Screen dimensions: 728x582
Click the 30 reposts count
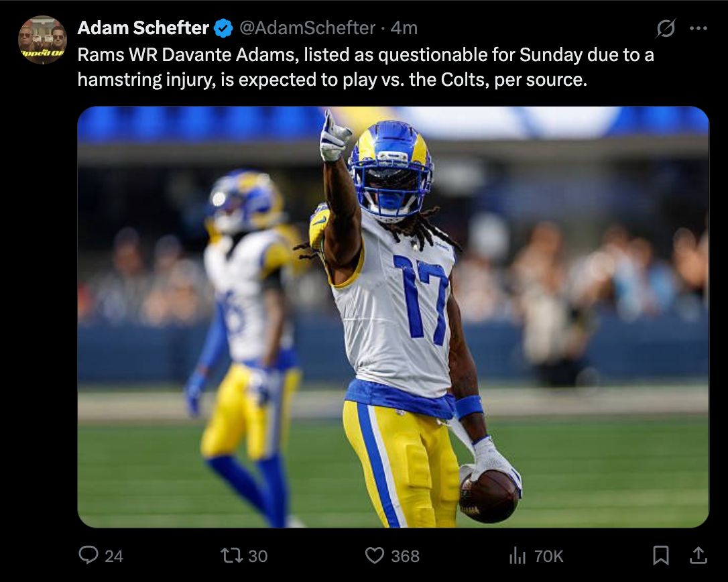(258, 556)
